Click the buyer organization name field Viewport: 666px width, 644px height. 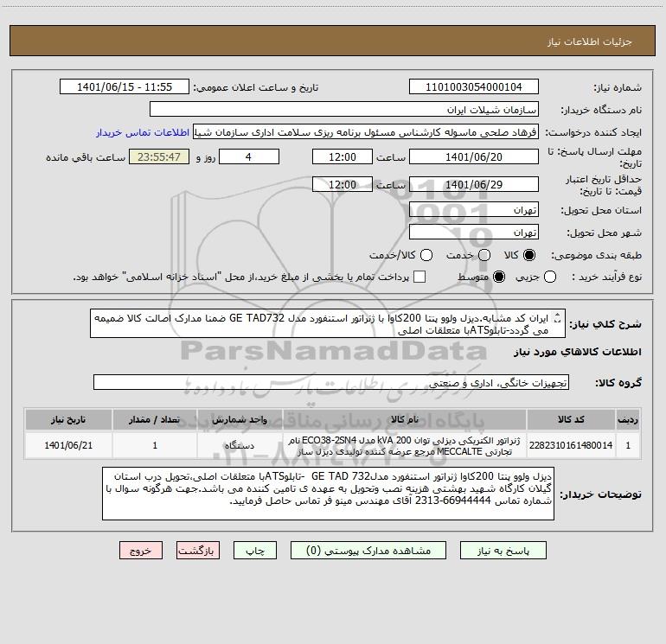pyautogui.click(x=344, y=110)
